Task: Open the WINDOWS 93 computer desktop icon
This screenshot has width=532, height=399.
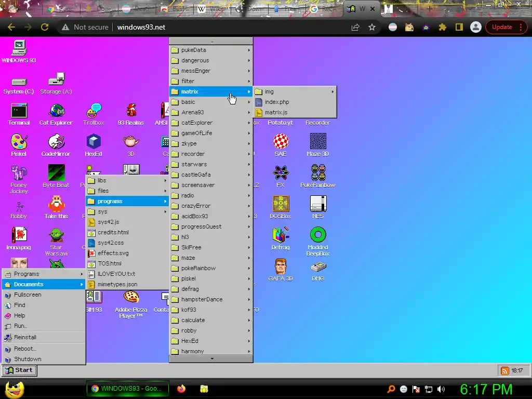Action: tap(19, 51)
